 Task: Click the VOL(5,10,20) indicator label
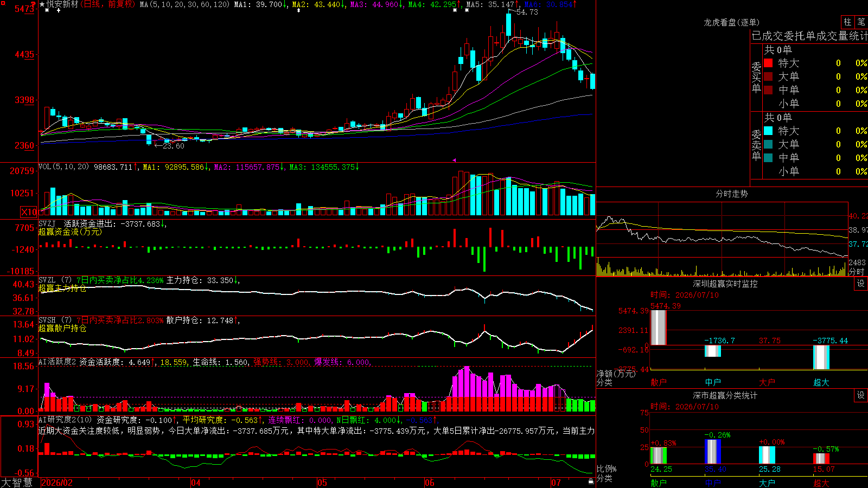63,167
